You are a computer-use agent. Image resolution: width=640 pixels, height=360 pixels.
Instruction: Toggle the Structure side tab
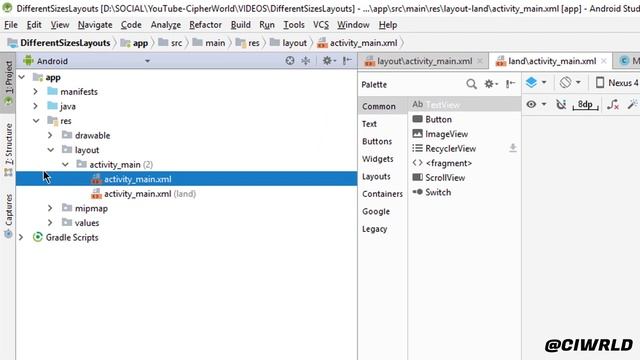coord(8,150)
